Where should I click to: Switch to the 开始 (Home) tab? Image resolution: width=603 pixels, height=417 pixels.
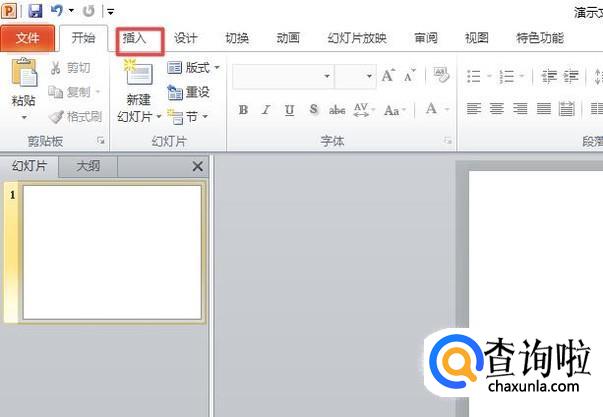point(83,38)
